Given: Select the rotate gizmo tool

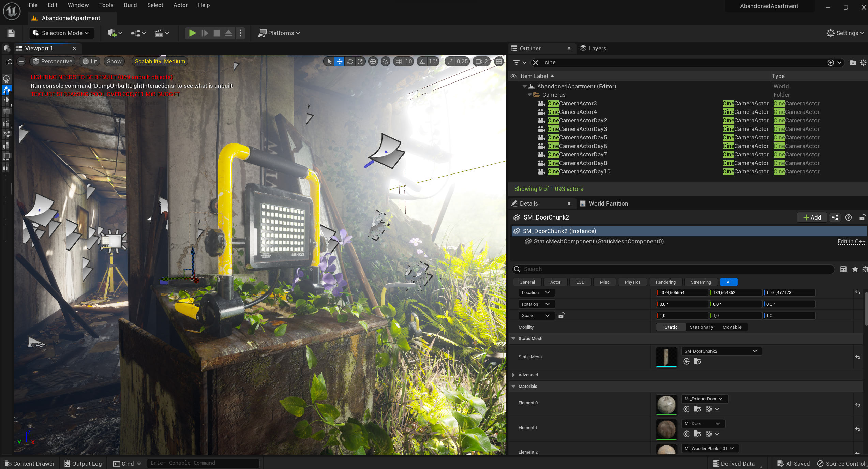Looking at the screenshot, I should click(350, 61).
